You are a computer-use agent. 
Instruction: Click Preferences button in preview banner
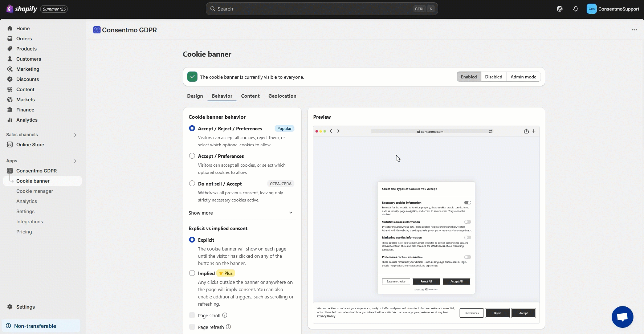(472, 313)
